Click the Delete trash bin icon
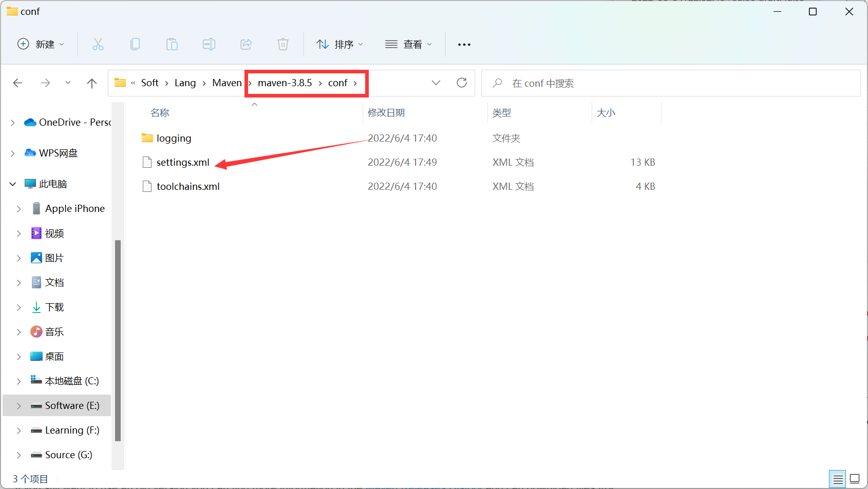Viewport: 868px width, 489px height. coord(283,45)
